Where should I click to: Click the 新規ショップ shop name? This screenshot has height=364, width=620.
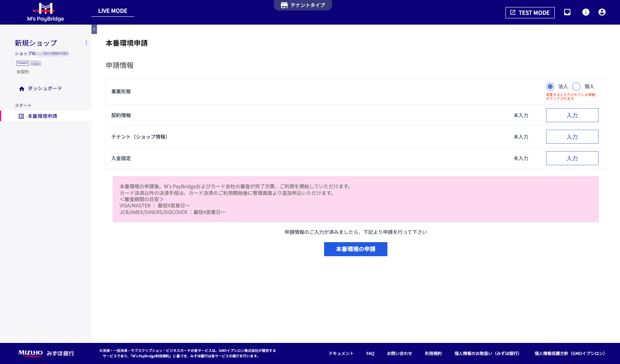click(x=36, y=43)
